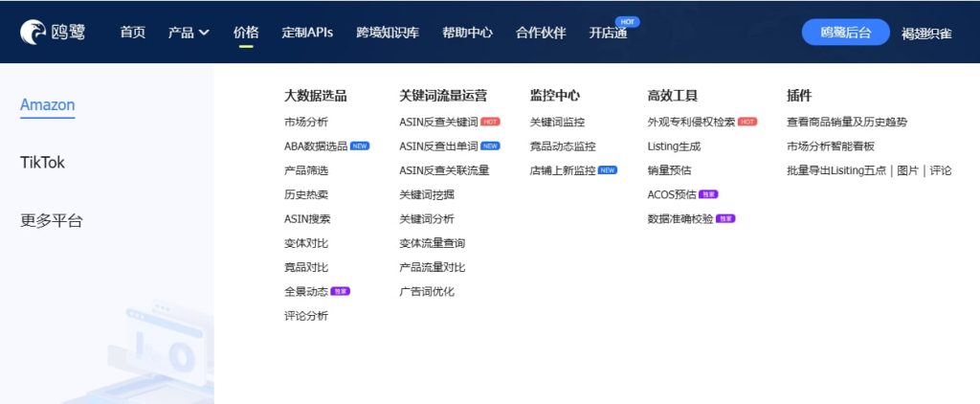Open ASIN反查关联流量 link

[x=444, y=170]
